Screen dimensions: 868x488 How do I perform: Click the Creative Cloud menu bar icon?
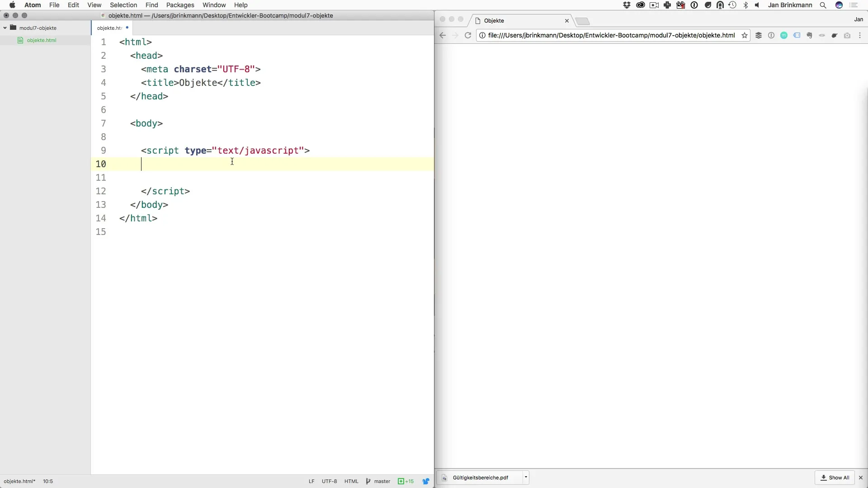640,5
